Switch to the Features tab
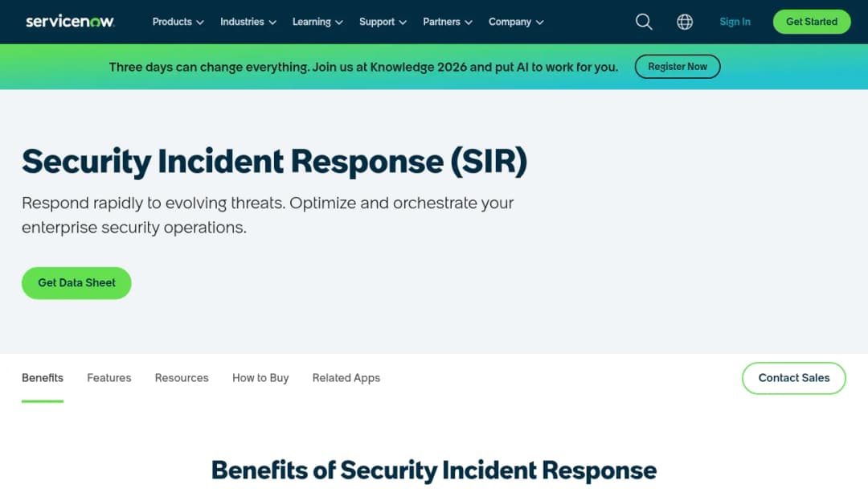This screenshot has height=489, width=868. coord(109,378)
